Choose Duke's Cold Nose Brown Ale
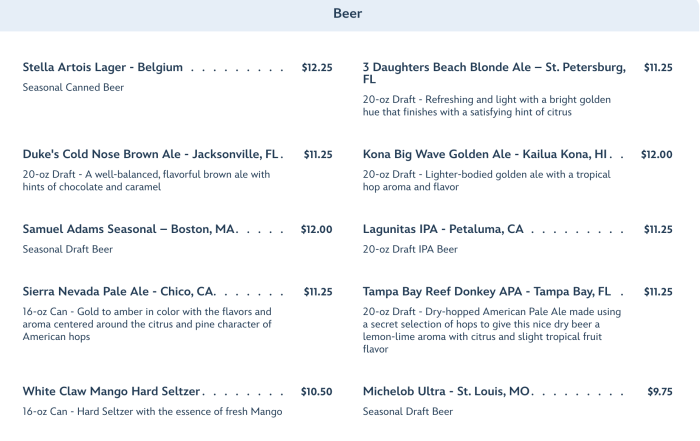 (149, 155)
